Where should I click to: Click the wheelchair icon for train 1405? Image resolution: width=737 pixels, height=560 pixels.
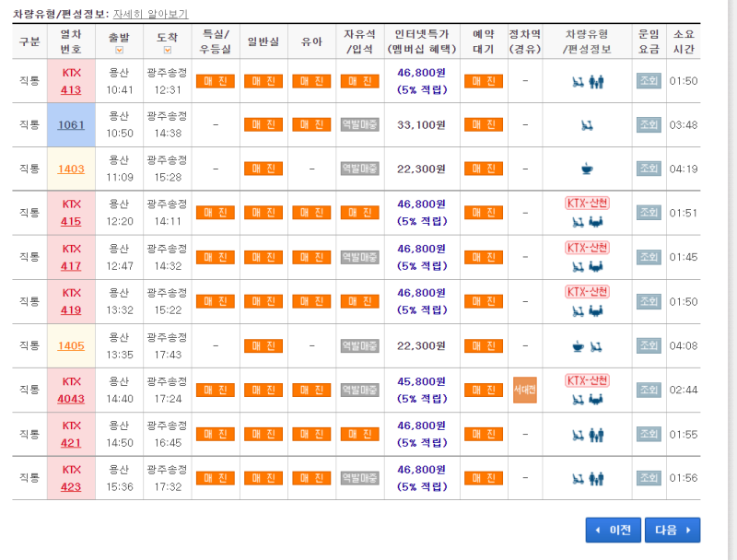point(596,346)
